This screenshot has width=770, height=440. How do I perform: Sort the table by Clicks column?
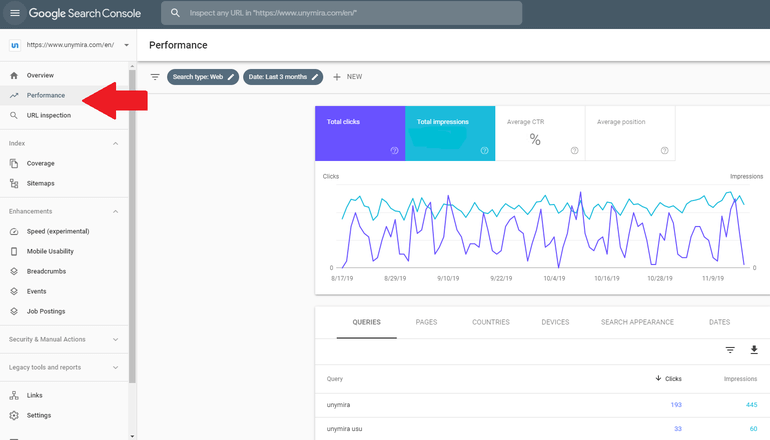click(x=668, y=379)
